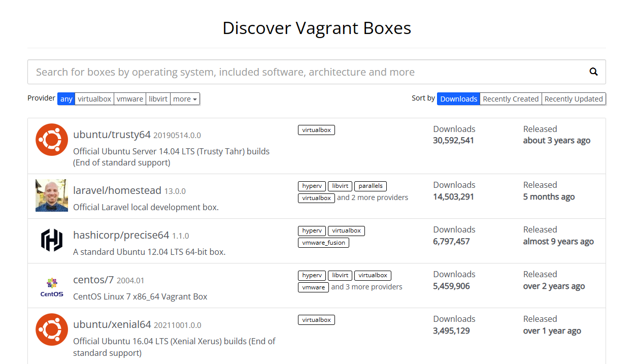
Task: Click the laravel/homestead profile avatar
Action: [51, 195]
